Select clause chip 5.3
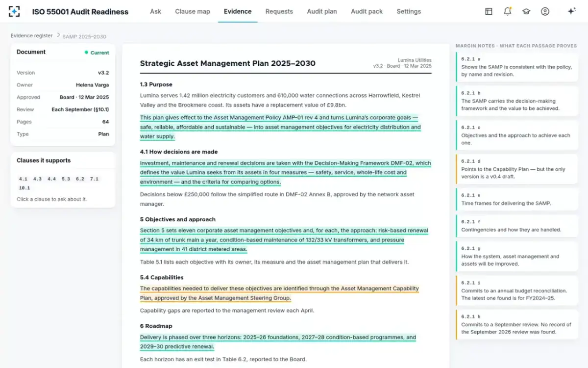 point(66,179)
